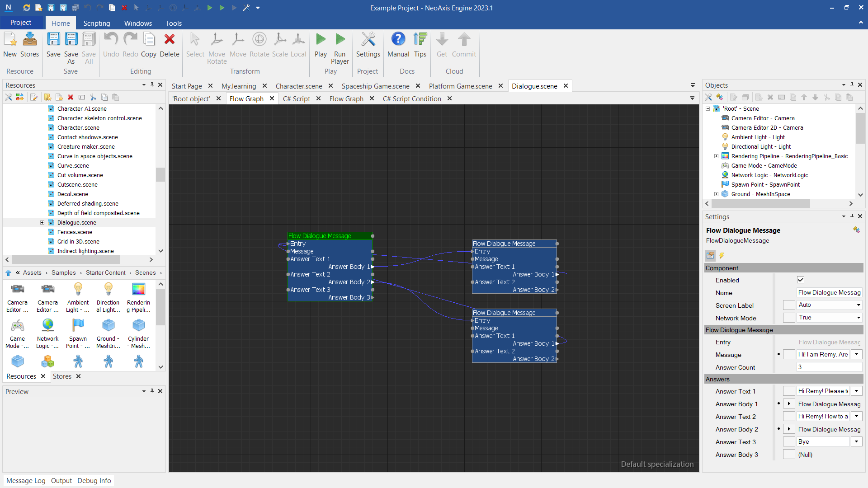Expand the Ground - MeshInSpace object node
This screenshot has width=868, height=488.
[x=716, y=194]
